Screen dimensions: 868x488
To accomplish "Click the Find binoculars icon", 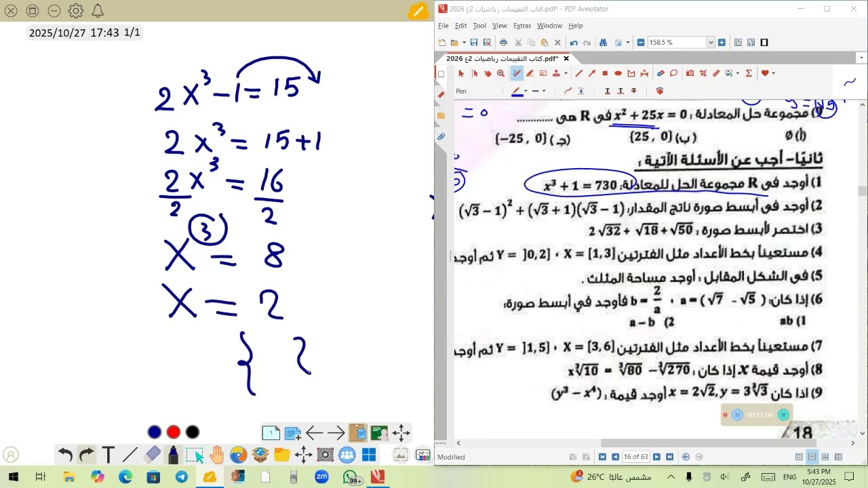I will (603, 43).
